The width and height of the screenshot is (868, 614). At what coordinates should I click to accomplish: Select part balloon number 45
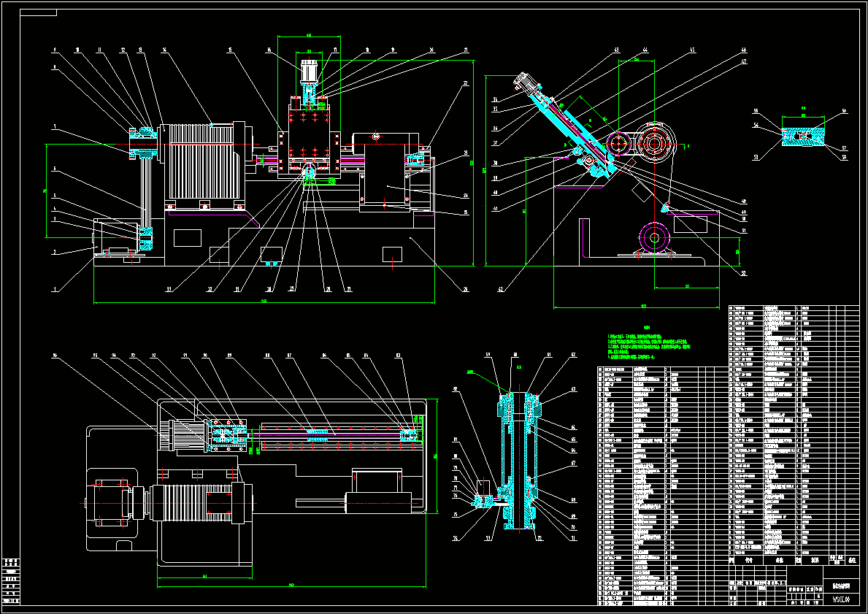pyautogui.click(x=692, y=50)
